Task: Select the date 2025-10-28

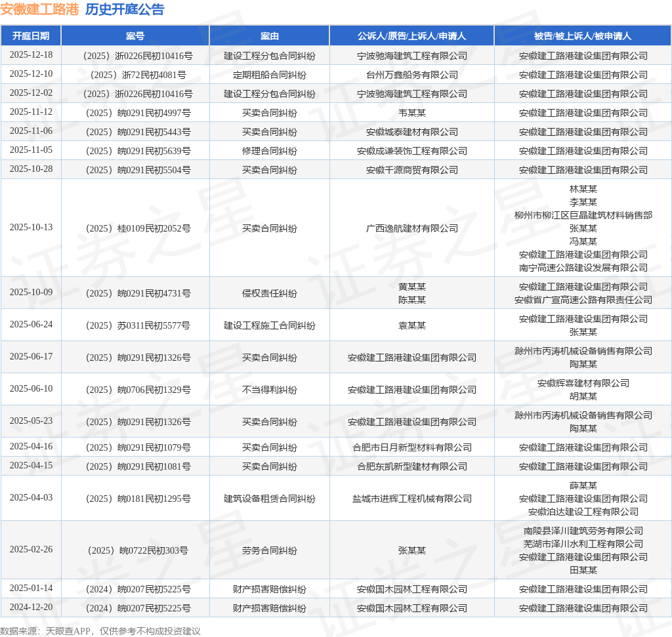Action: pos(31,169)
